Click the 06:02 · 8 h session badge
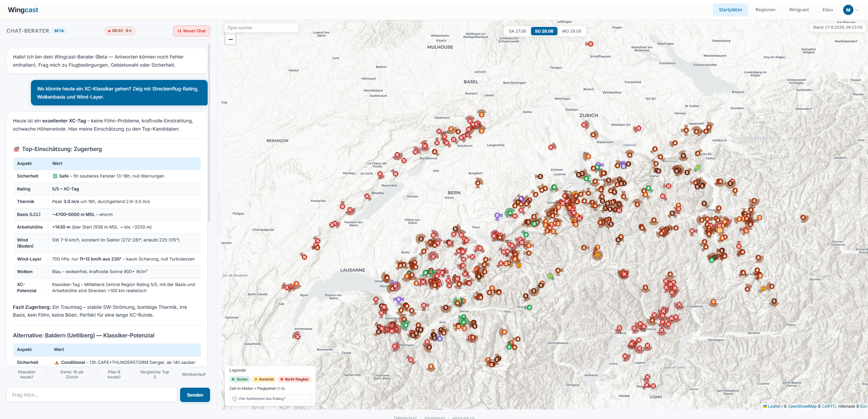 tap(120, 31)
